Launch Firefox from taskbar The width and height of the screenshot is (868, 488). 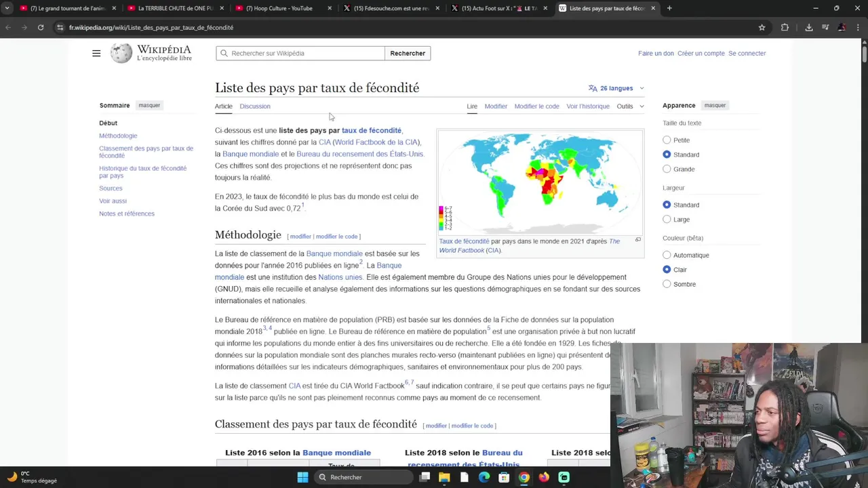pos(544,477)
